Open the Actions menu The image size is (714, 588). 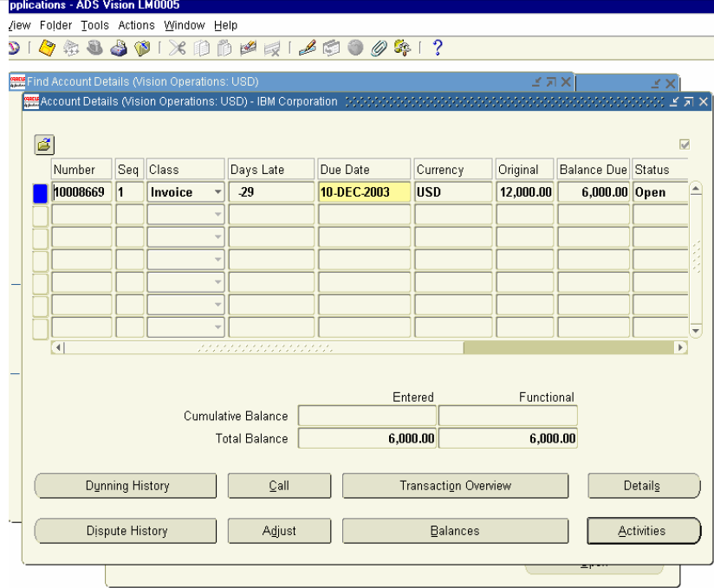(135, 25)
